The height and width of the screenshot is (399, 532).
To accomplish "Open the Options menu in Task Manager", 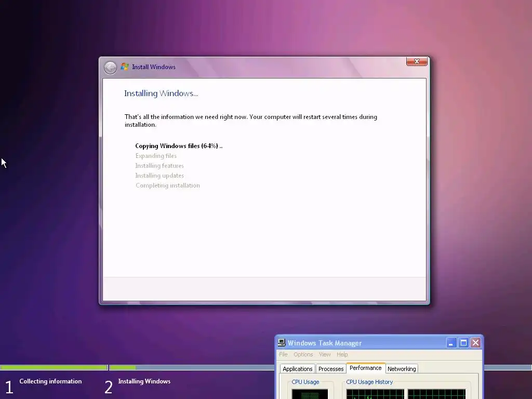I will [x=303, y=354].
